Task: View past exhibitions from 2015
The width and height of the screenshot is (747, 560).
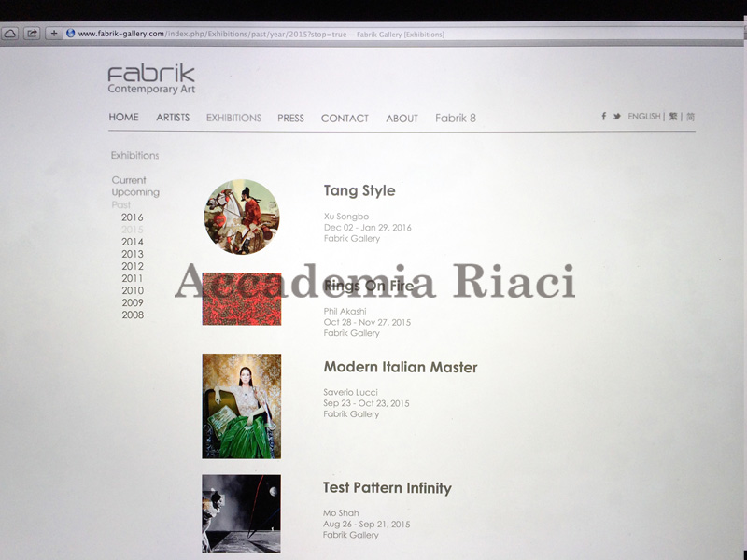Action: click(132, 230)
